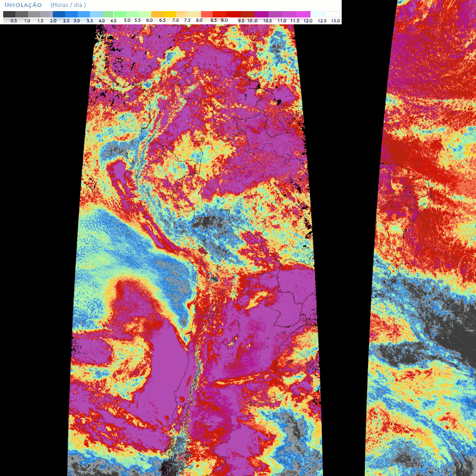Select the '1.0' scale label
476x476 pixels.
pos(27,21)
